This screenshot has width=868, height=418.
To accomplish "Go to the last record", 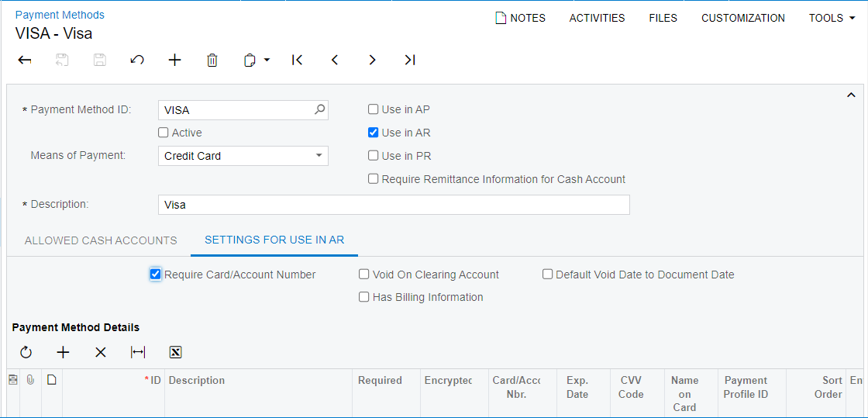I will point(410,60).
